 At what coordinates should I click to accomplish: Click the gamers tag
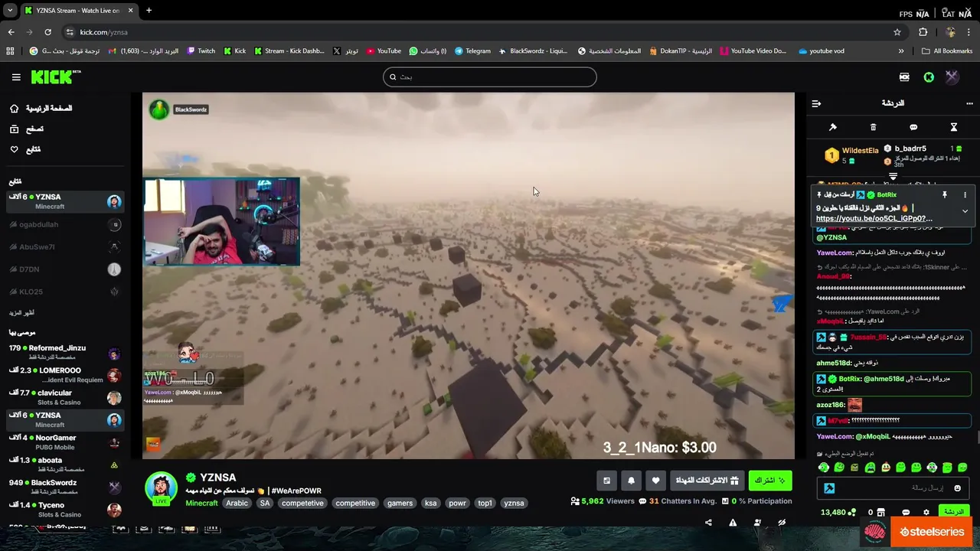coord(400,503)
